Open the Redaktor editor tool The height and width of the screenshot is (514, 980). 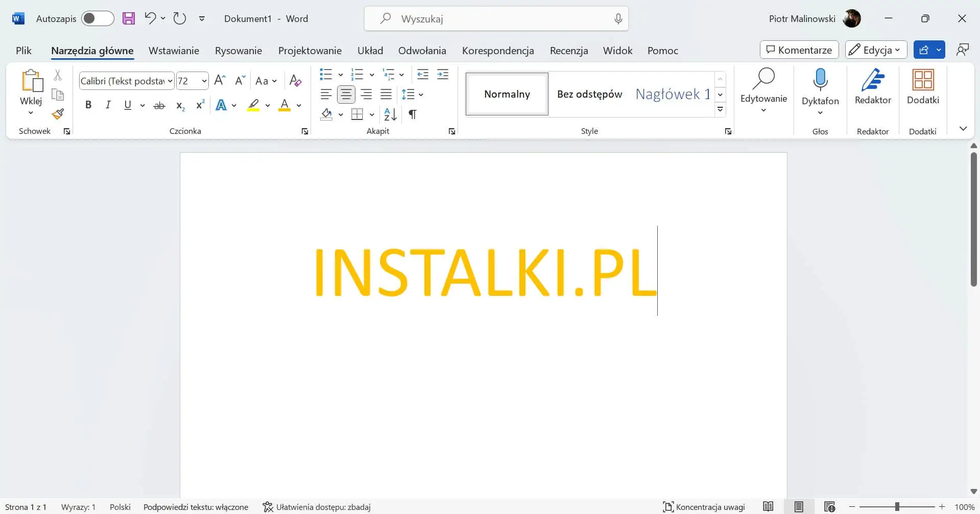(x=873, y=87)
